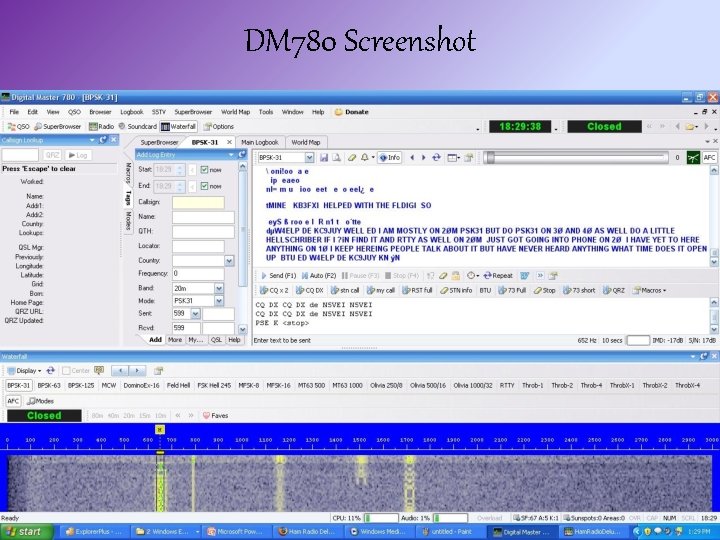720x540 pixels.
Task: Open the County dropdown in log entry
Action: pyautogui.click(x=229, y=261)
